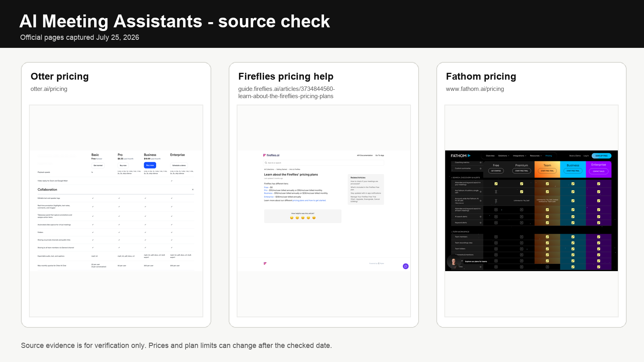Collapse Otter's Collapse icon for Collaboration section

(x=193, y=189)
